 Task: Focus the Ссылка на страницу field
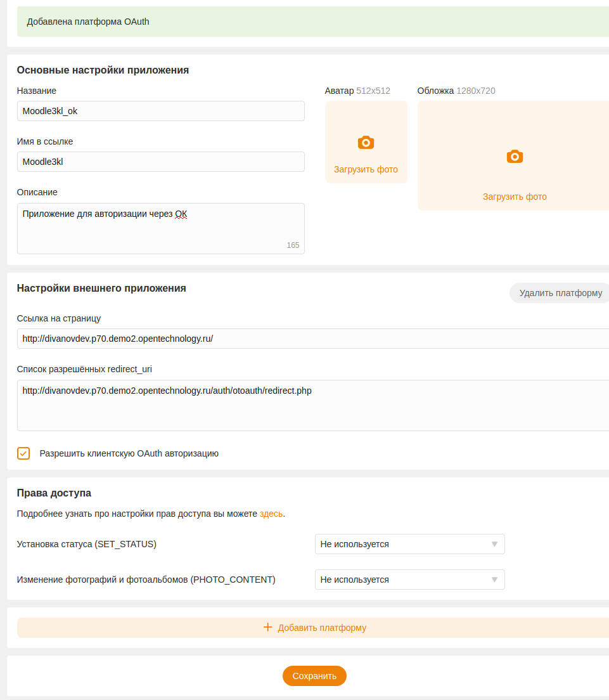tap(313, 339)
